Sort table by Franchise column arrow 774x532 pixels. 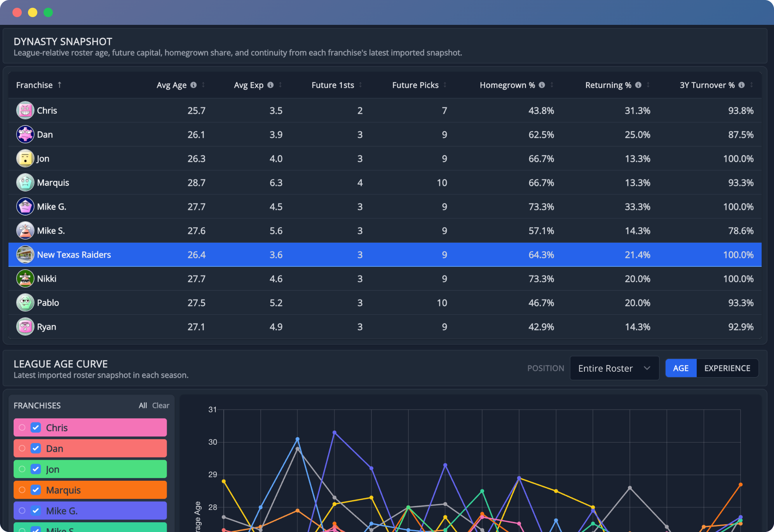[59, 85]
